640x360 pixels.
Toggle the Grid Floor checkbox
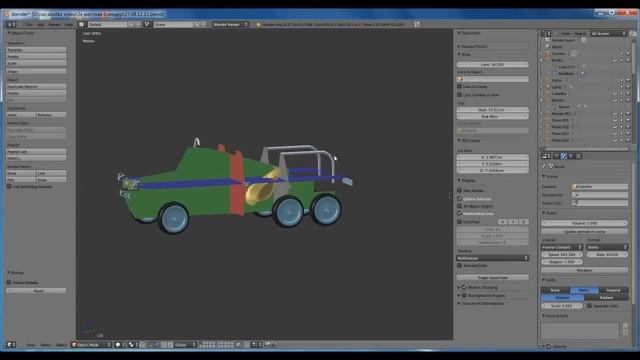(459, 222)
